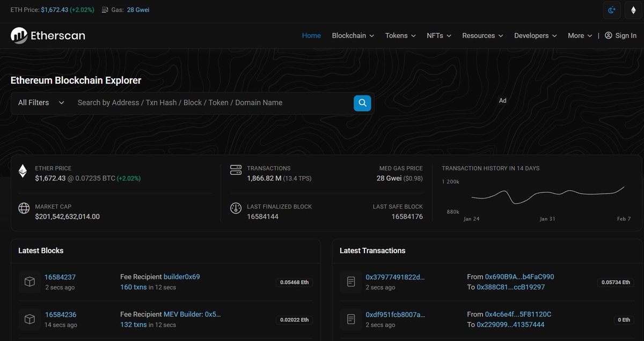Expand the NFTs menu
The image size is (644, 341).
point(439,35)
